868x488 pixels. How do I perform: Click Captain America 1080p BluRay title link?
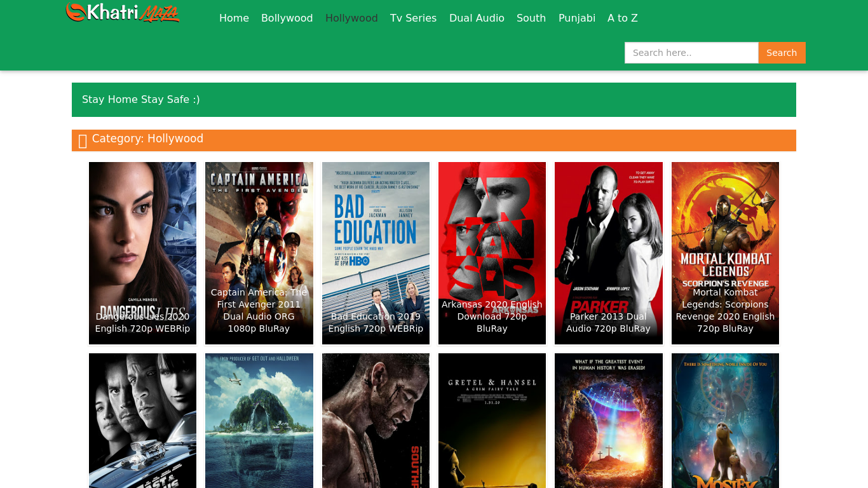tap(259, 310)
